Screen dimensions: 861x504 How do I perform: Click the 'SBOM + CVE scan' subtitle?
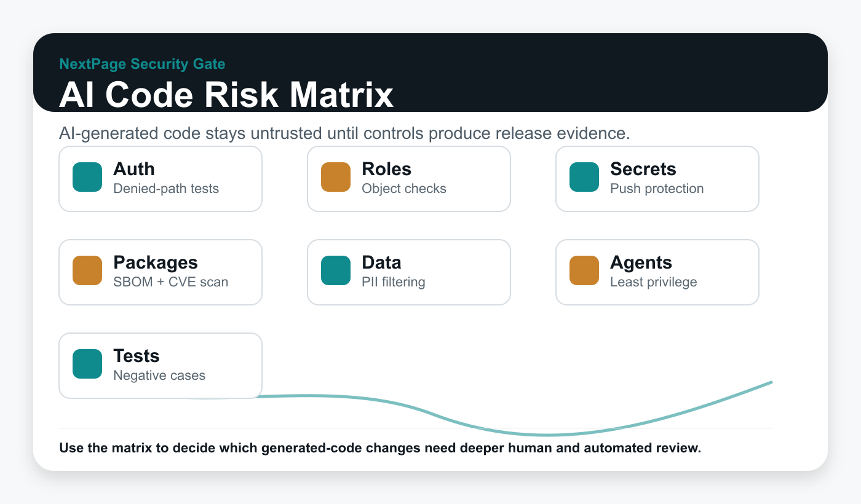(x=171, y=282)
